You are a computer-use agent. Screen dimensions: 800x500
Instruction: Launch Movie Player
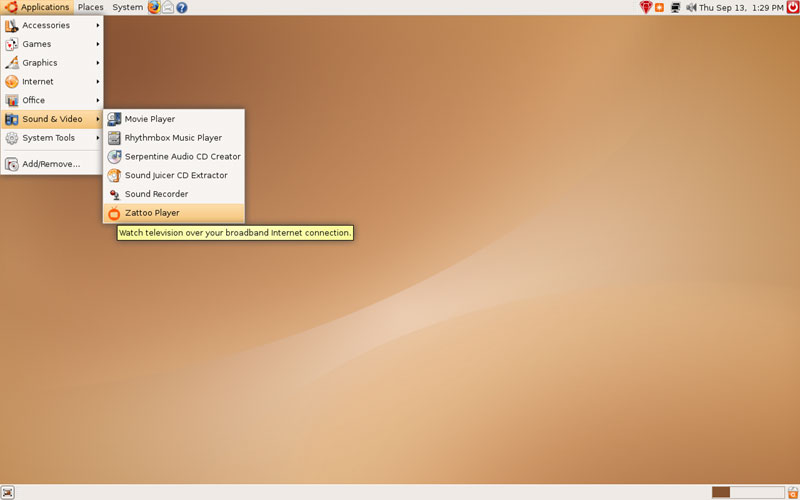coord(173,119)
